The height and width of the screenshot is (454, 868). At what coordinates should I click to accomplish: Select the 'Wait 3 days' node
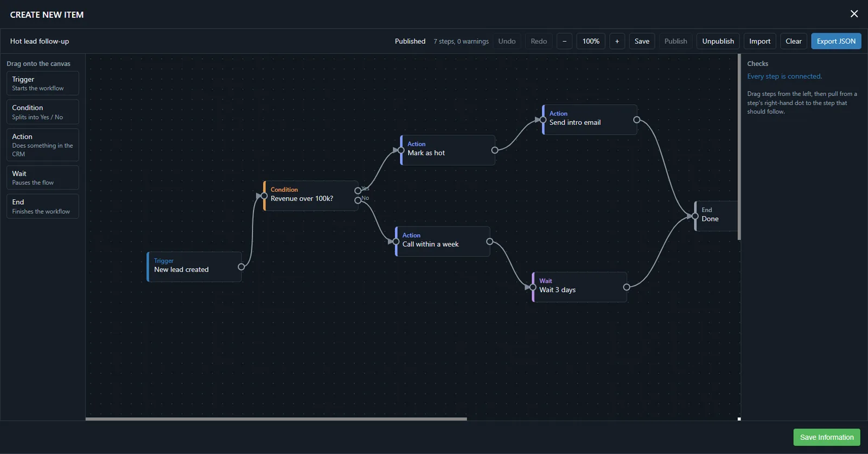[579, 287]
